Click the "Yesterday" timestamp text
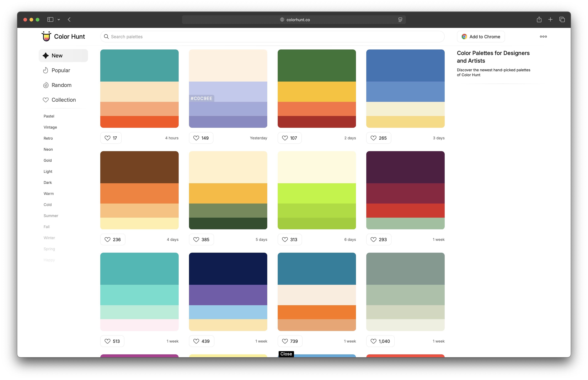Viewport: 588px width, 380px height. pos(258,138)
